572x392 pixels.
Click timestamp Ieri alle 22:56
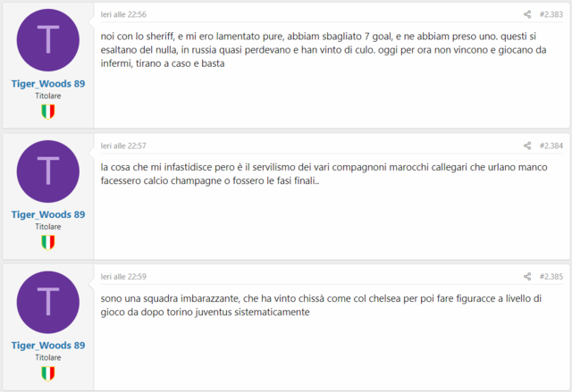(123, 14)
